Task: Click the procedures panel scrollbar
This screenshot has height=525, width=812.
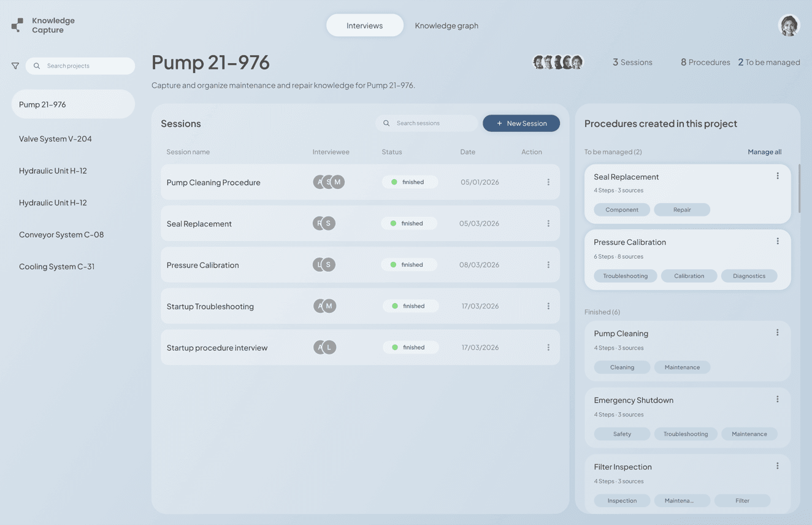Action: point(799,188)
